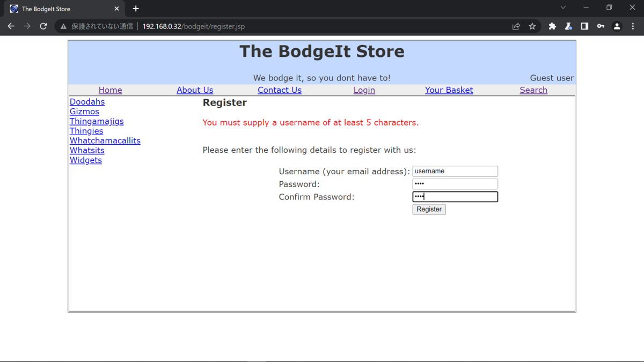Browse the Gizmos category
Screen dimensions: 644x362
point(84,112)
